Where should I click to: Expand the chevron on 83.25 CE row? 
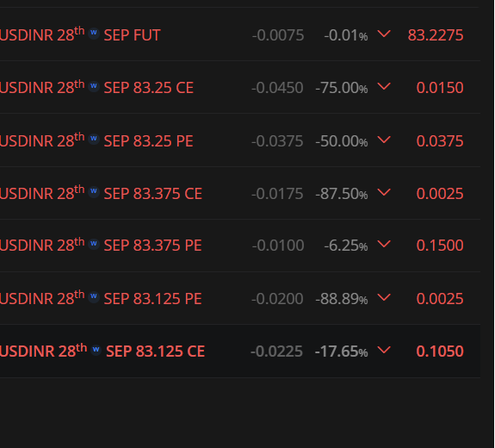(384, 86)
